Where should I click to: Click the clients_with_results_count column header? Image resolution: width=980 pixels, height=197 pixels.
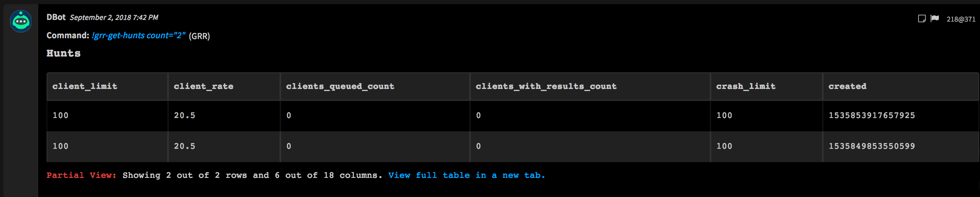[x=546, y=86]
